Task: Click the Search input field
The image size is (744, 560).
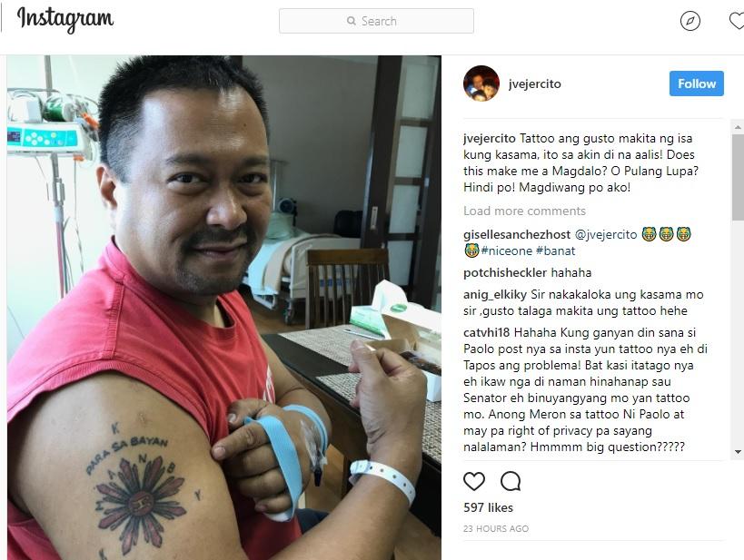Action: coord(376,21)
